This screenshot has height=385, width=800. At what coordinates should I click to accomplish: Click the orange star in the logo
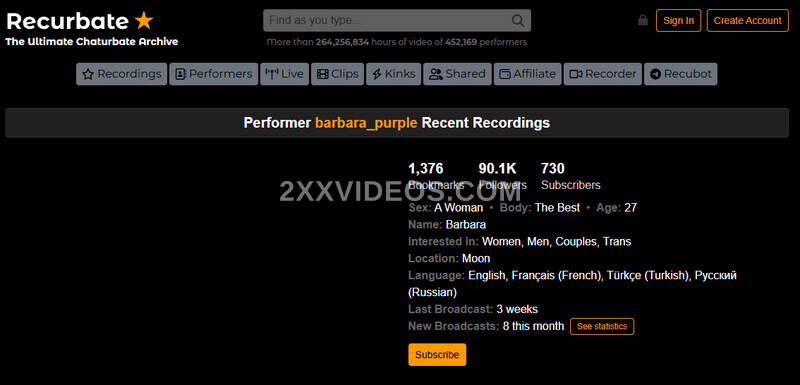(144, 21)
